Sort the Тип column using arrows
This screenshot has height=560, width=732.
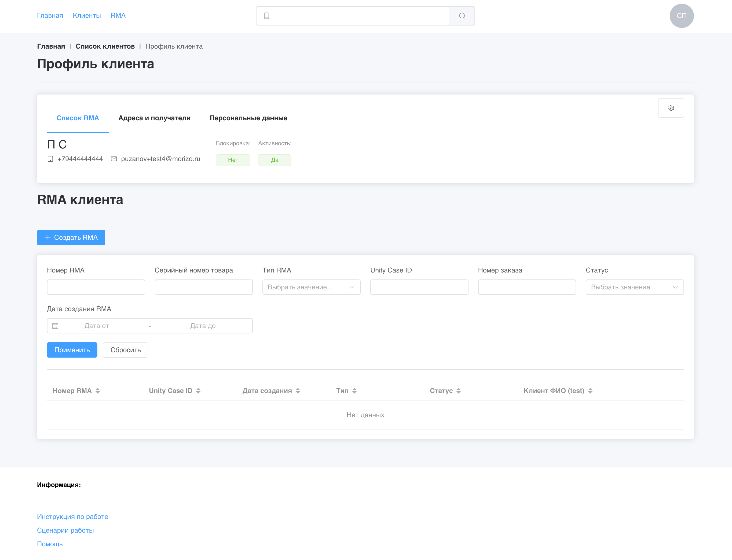(x=354, y=391)
